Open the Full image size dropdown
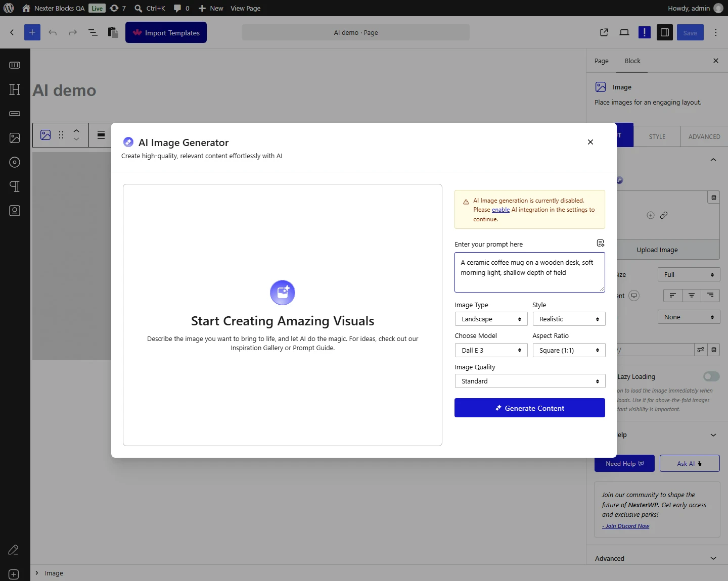This screenshot has width=728, height=581. coord(689,274)
